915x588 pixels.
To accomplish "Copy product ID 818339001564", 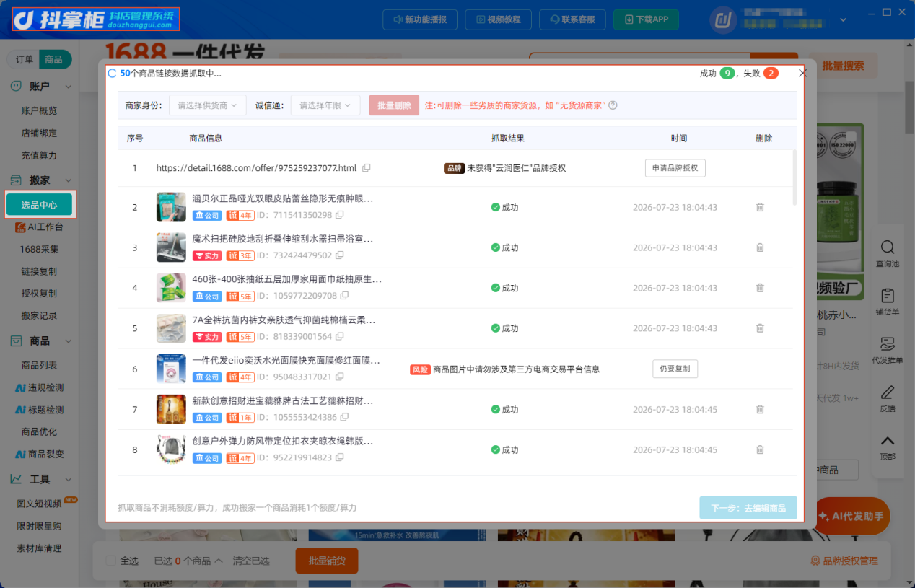I will (x=340, y=336).
